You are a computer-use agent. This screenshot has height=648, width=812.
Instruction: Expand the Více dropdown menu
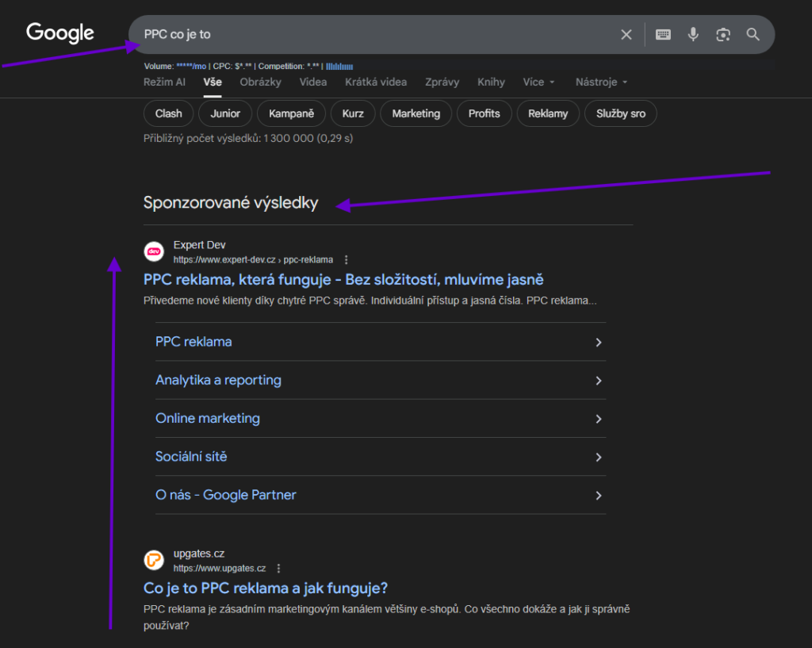538,82
